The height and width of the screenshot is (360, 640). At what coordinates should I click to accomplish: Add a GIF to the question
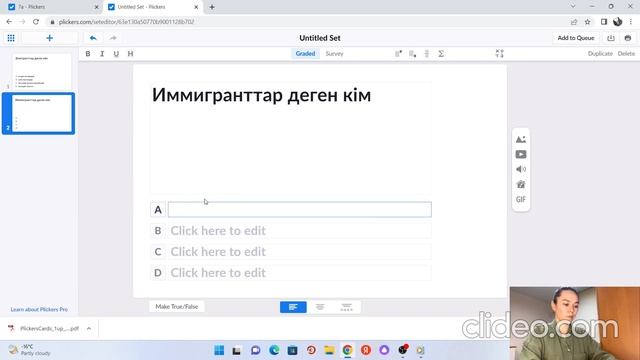point(521,200)
